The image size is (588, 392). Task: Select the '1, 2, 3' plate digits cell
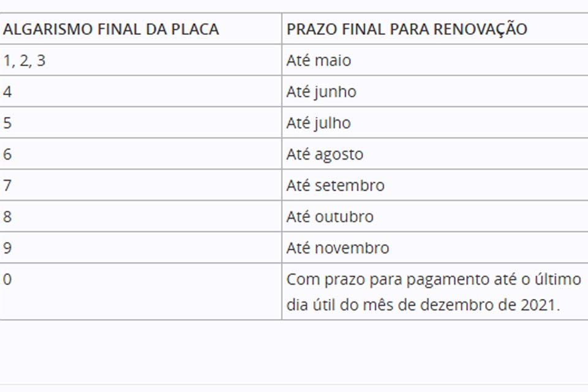point(24,61)
